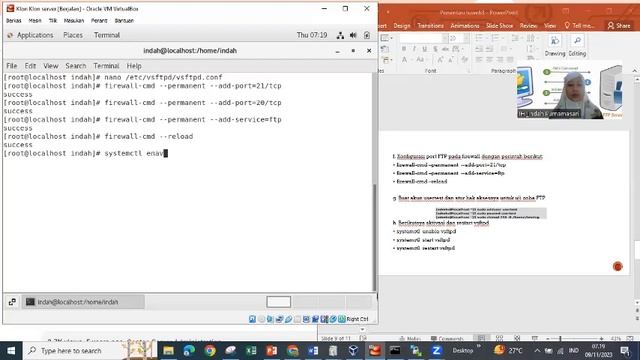Click the PowerPoint Share button
This screenshot has width=640, height=360.
point(619,26)
